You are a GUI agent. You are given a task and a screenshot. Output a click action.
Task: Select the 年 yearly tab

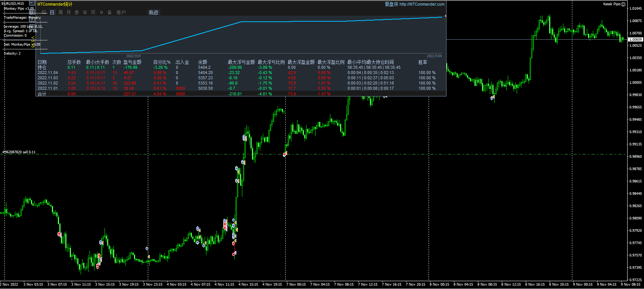(85, 12)
